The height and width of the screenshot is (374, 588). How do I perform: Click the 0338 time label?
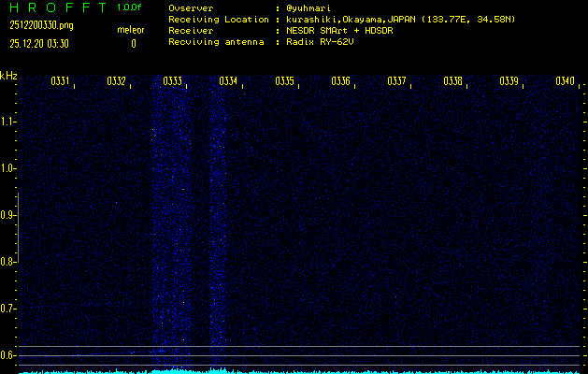pyautogui.click(x=452, y=81)
